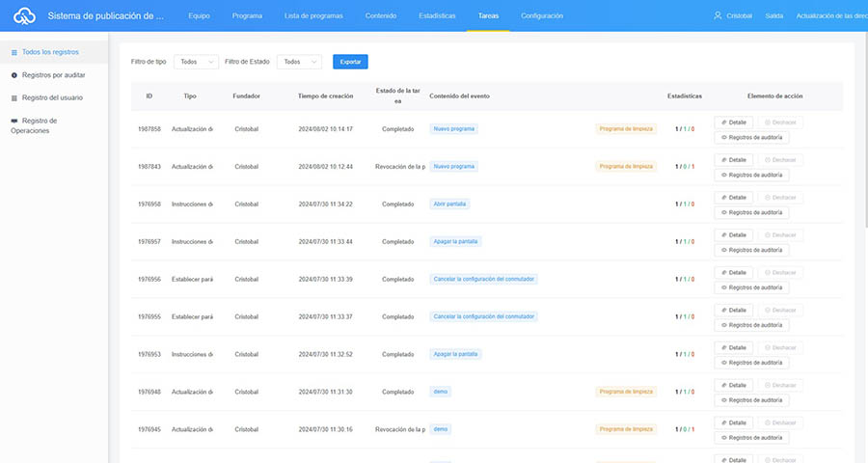The width and height of the screenshot is (868, 463).
Task: Open the Programa menu
Action: coord(247,15)
